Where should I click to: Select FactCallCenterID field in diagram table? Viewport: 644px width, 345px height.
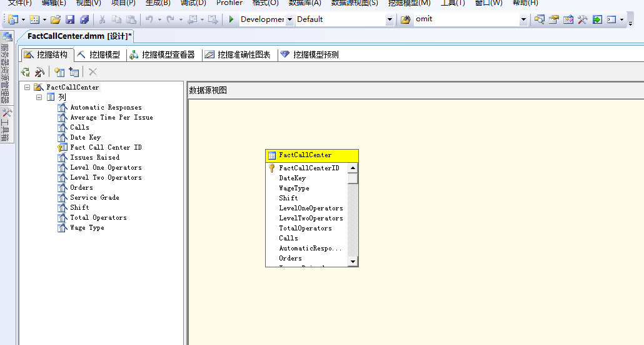[x=309, y=168]
